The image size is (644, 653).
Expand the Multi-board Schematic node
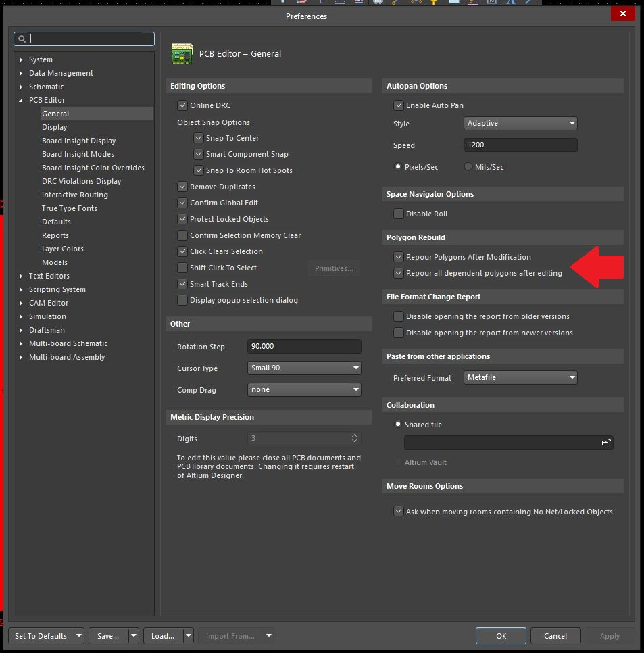click(21, 343)
